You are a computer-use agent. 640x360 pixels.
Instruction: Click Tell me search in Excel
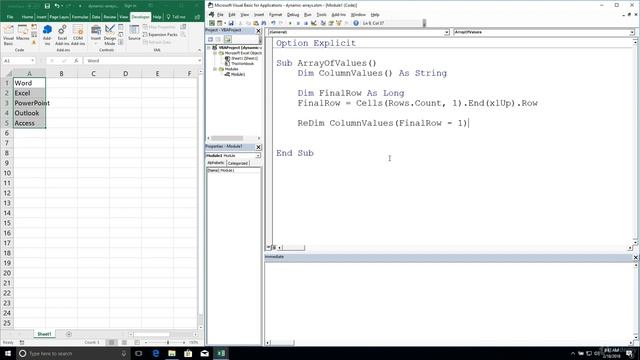[176, 17]
